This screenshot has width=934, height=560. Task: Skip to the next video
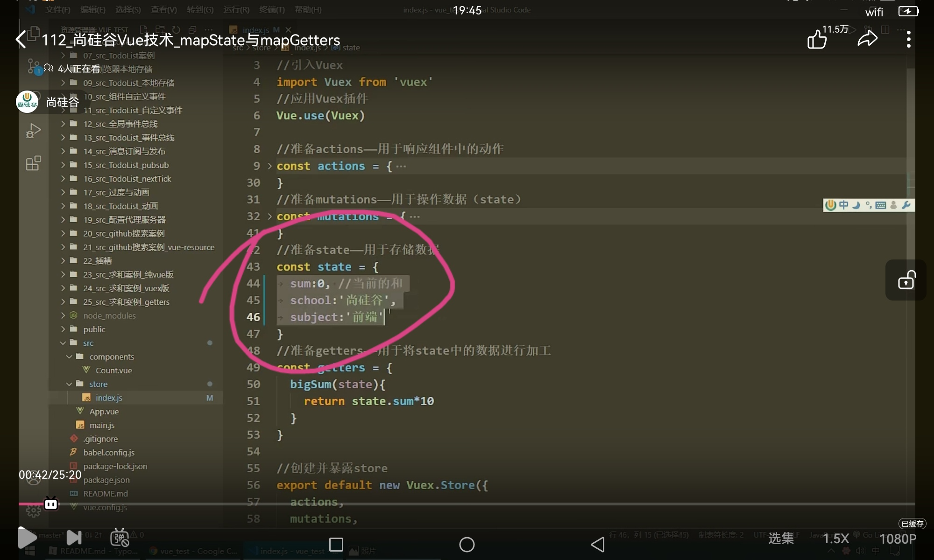point(74,538)
